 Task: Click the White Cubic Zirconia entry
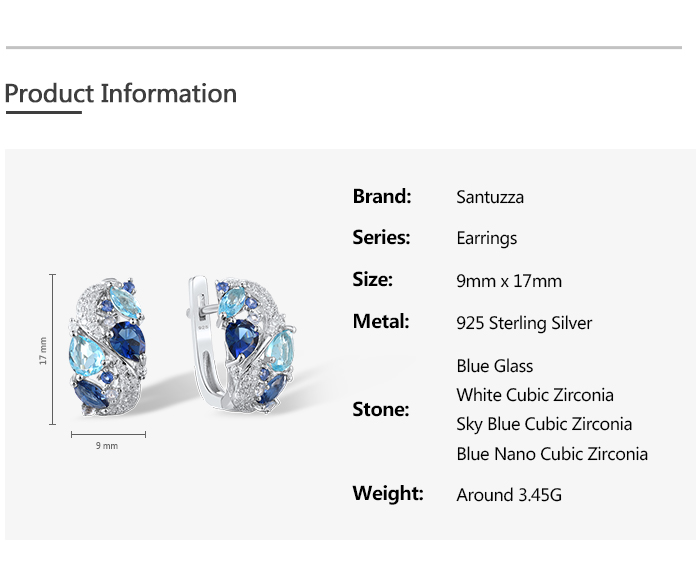(x=535, y=395)
